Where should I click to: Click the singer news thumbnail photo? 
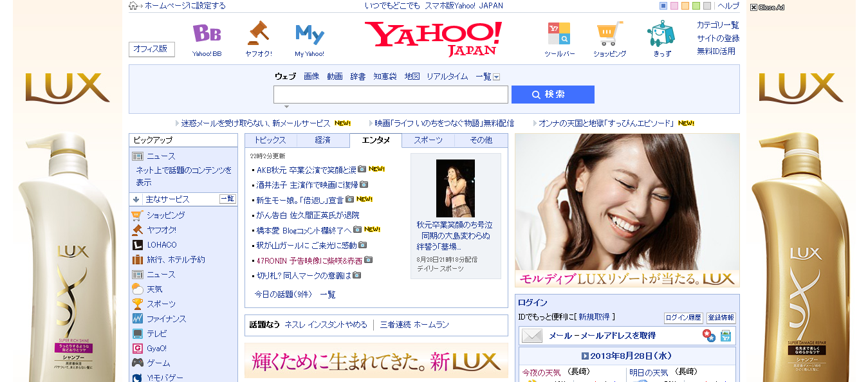[456, 188]
